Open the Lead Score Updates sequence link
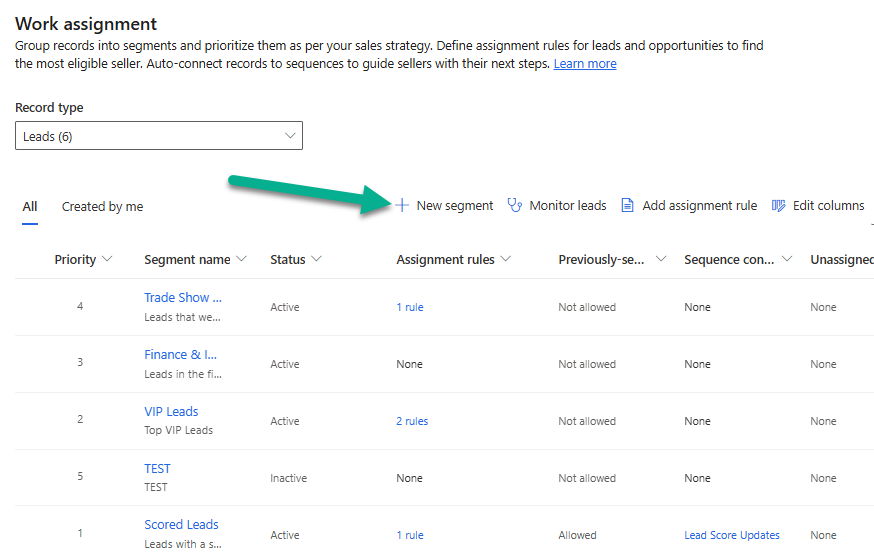874x553 pixels. (732, 535)
